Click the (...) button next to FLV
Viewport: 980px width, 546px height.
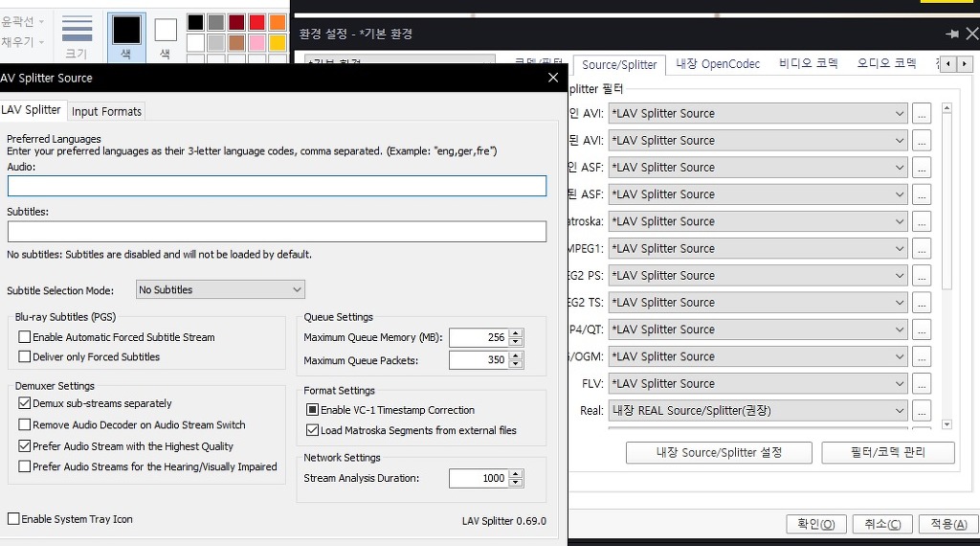tap(922, 383)
